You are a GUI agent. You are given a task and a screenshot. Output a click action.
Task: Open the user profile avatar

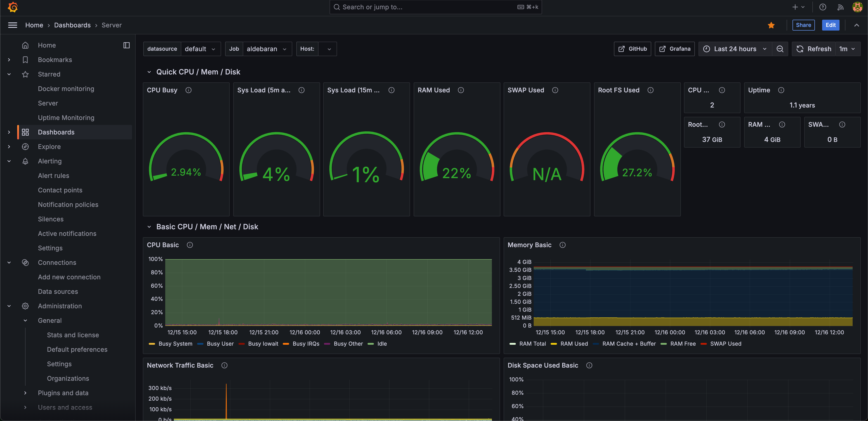point(857,7)
